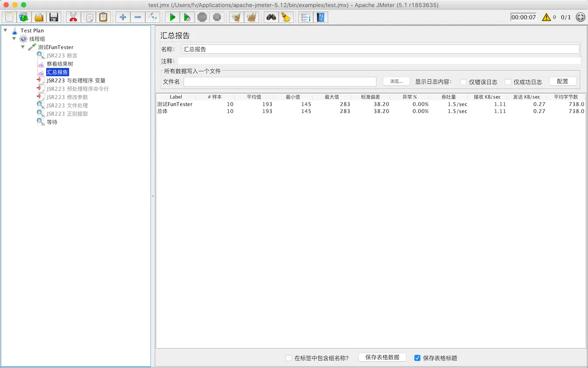Click the Label column header
The height and width of the screenshot is (368, 588).
tap(176, 97)
